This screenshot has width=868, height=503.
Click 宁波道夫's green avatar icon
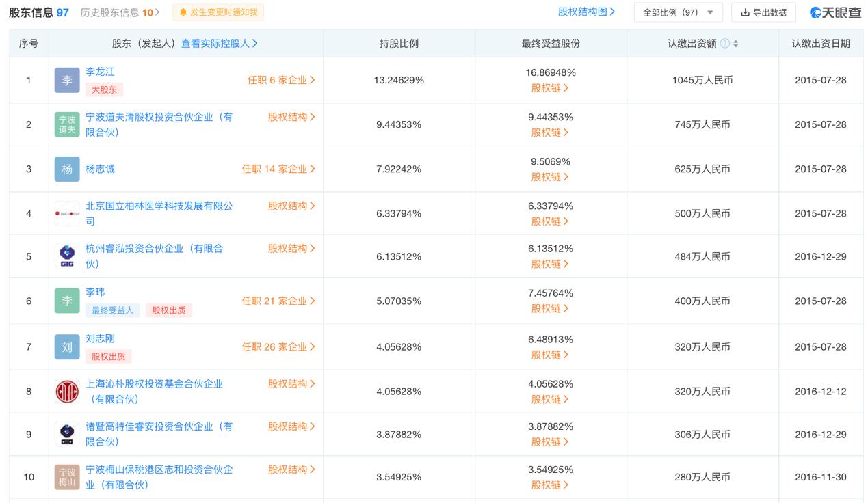[66, 124]
